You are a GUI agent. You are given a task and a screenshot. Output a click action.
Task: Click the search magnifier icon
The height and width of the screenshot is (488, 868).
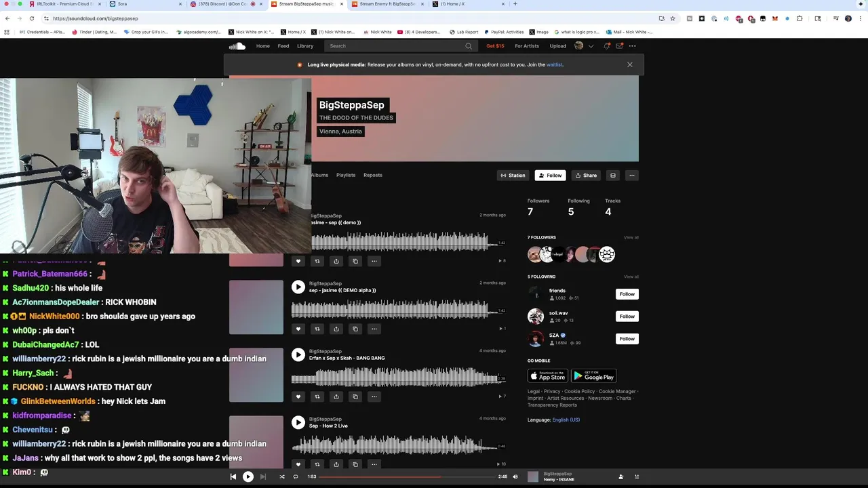click(468, 46)
